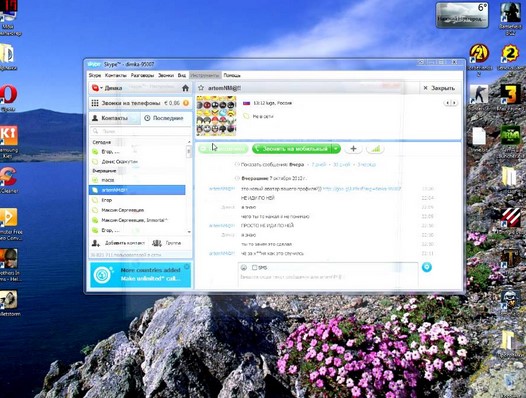Expand the green call mobile dropdown arrow
The width and height of the screenshot is (526, 398).
click(335, 149)
